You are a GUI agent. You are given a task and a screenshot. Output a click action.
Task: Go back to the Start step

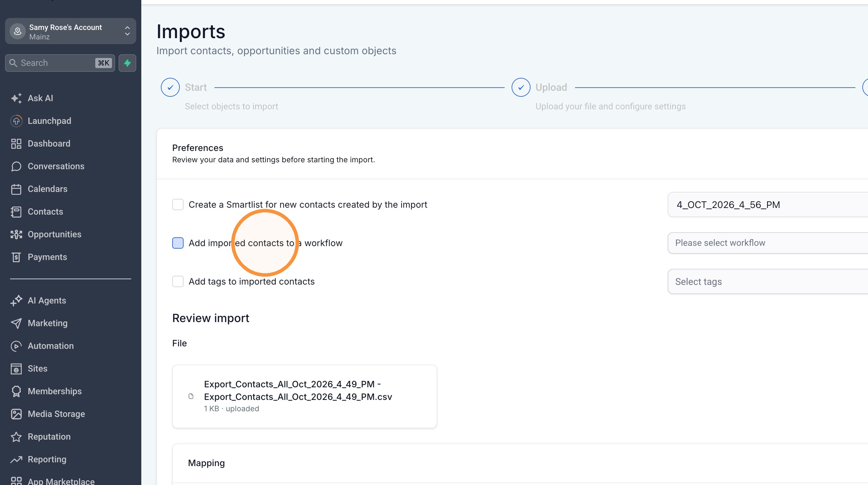point(170,87)
